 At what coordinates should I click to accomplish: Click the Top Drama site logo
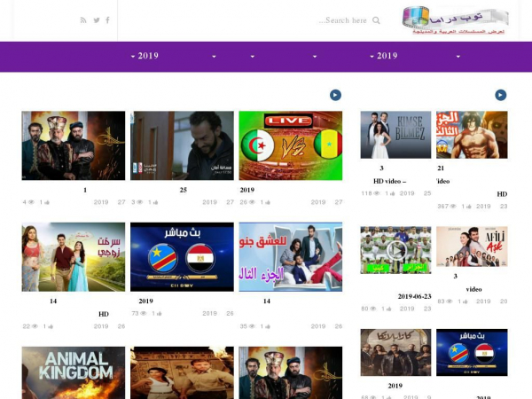tap(456, 20)
